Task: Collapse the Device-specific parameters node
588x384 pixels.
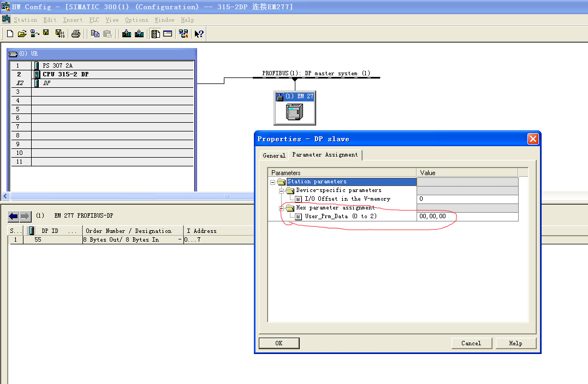Action: point(281,191)
